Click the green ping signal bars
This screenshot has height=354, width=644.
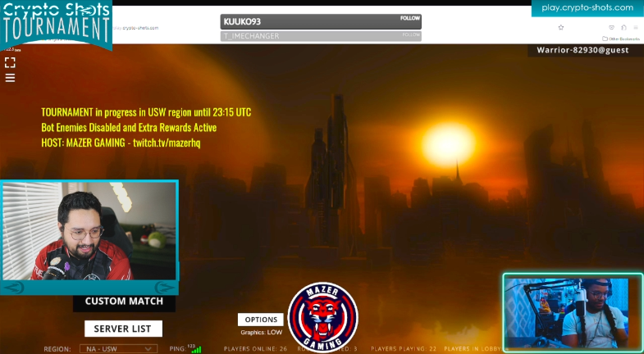[196, 349]
